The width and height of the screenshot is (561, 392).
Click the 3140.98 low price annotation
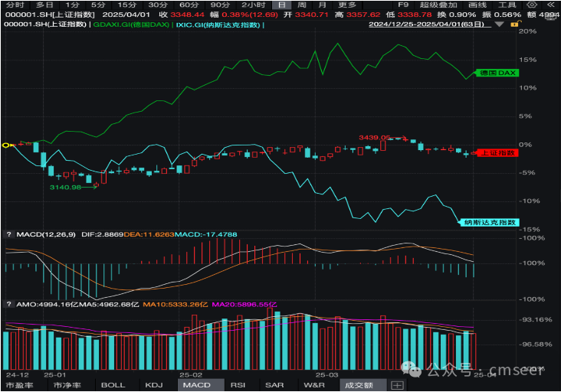click(x=65, y=188)
